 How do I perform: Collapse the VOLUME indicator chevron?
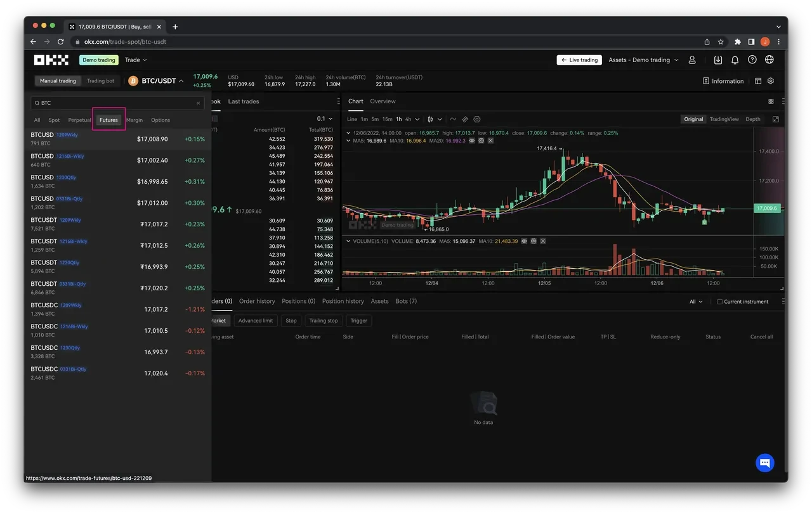point(348,241)
